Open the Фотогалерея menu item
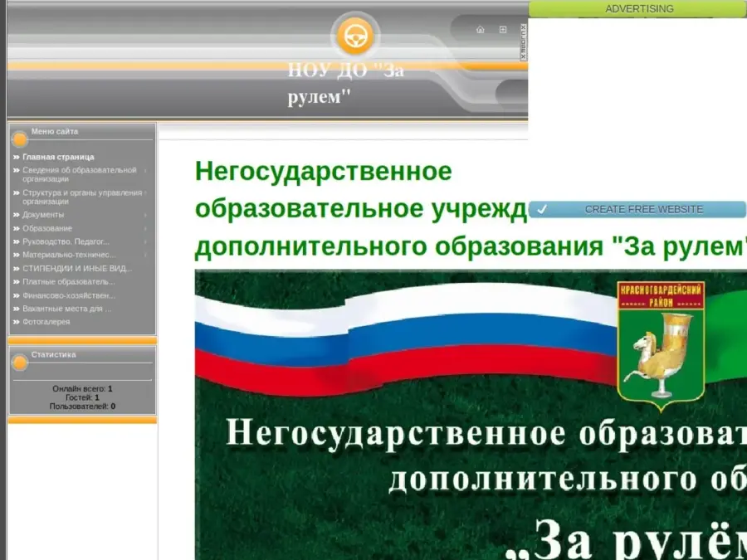 [46, 322]
